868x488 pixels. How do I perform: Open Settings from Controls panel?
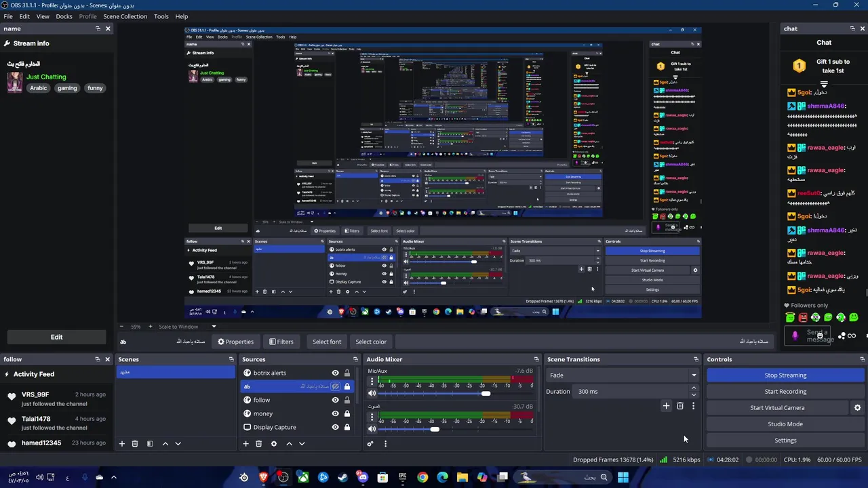coord(785,441)
